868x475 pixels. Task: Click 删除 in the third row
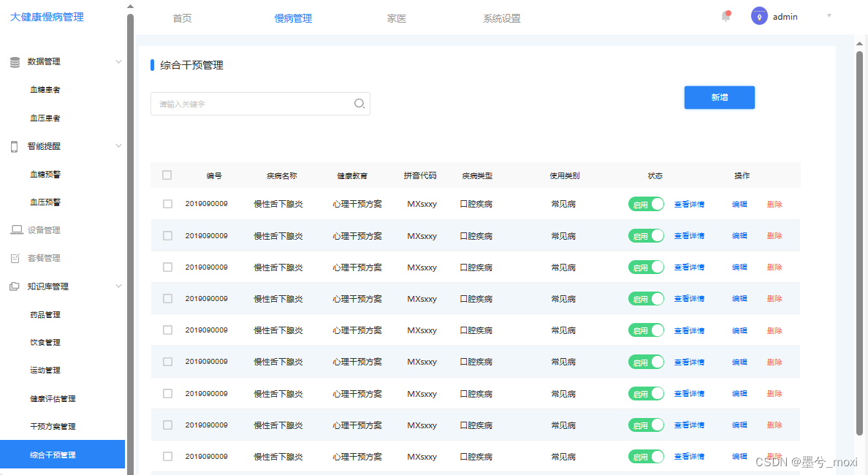(x=774, y=267)
